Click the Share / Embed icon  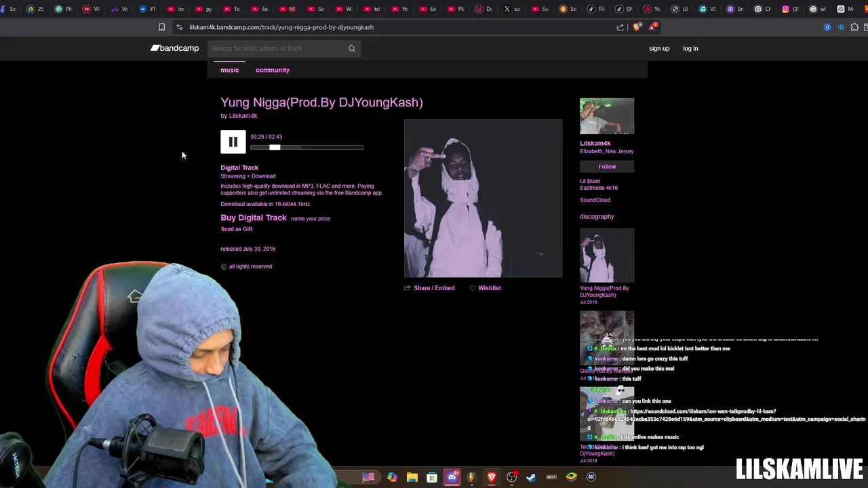pyautogui.click(x=407, y=288)
